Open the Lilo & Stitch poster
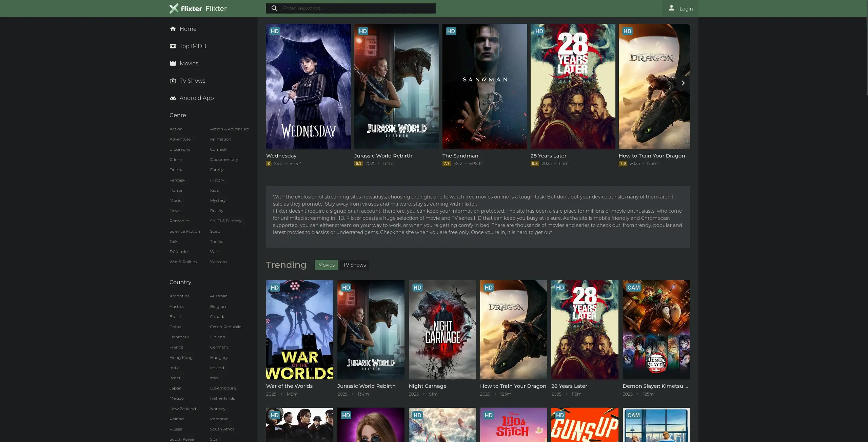The image size is (868, 442). [x=513, y=425]
